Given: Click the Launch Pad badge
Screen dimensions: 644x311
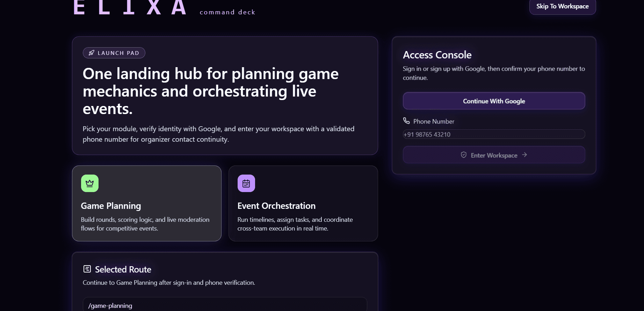Looking at the screenshot, I should (x=114, y=53).
